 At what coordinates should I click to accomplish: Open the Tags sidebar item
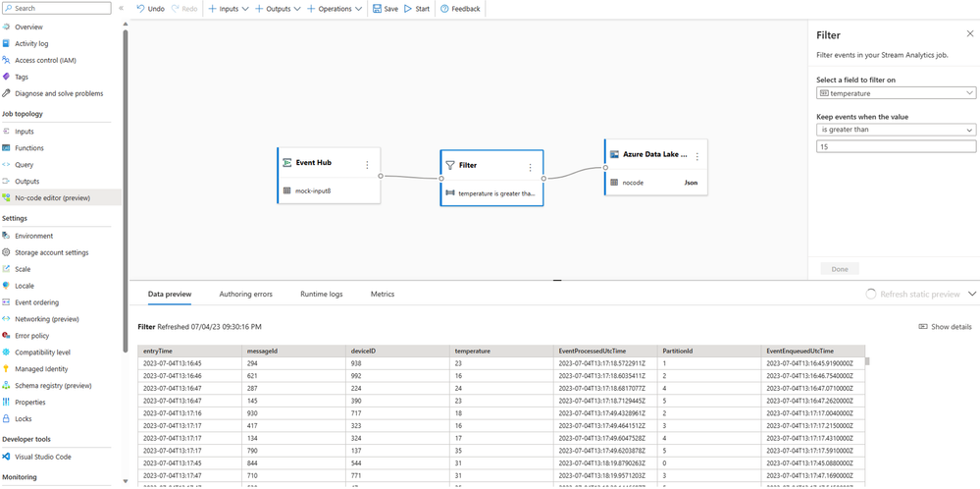(22, 77)
